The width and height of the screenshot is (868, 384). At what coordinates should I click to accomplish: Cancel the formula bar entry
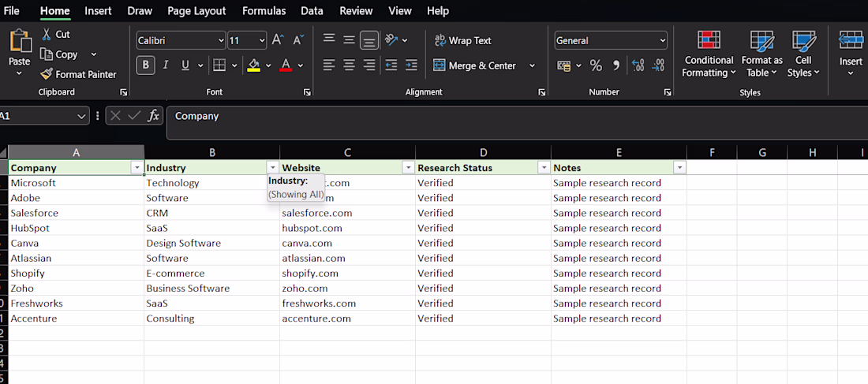pyautogui.click(x=115, y=116)
